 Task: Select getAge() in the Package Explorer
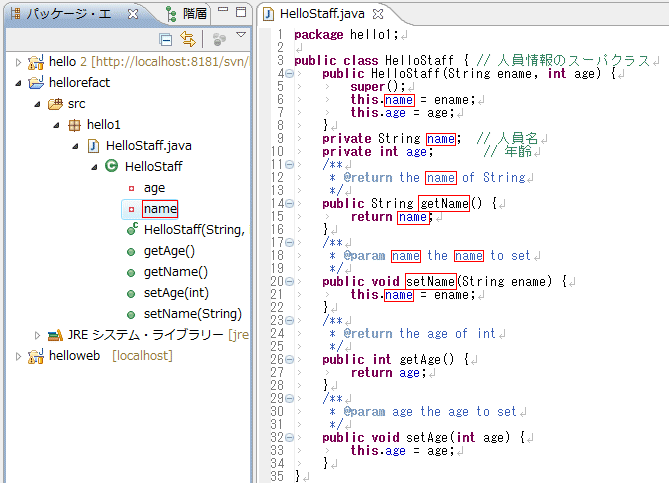[x=169, y=251]
